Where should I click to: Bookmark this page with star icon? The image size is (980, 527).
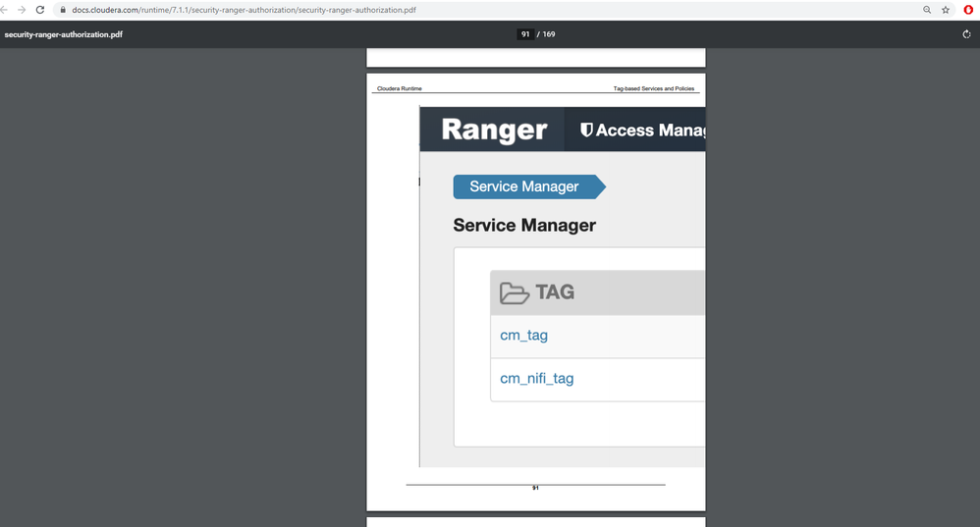point(946,10)
